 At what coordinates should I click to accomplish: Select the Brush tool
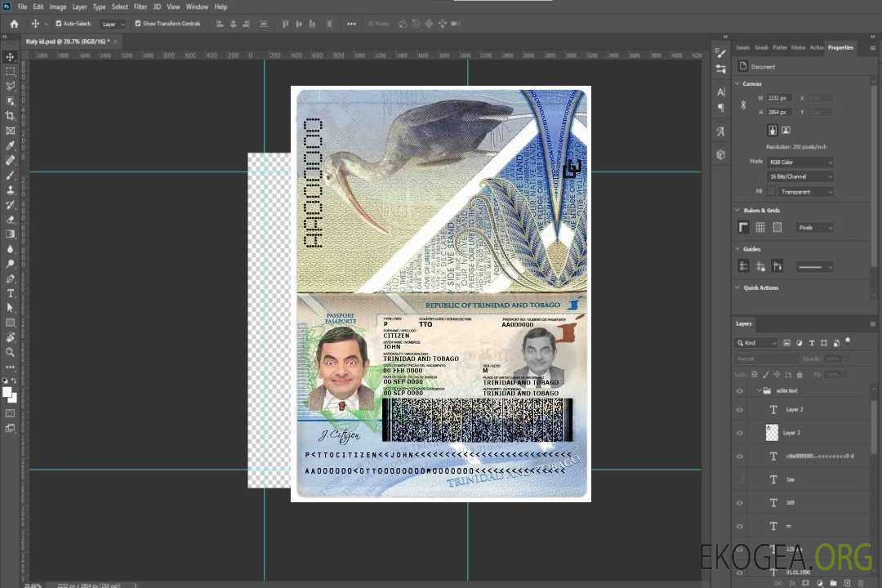click(10, 175)
